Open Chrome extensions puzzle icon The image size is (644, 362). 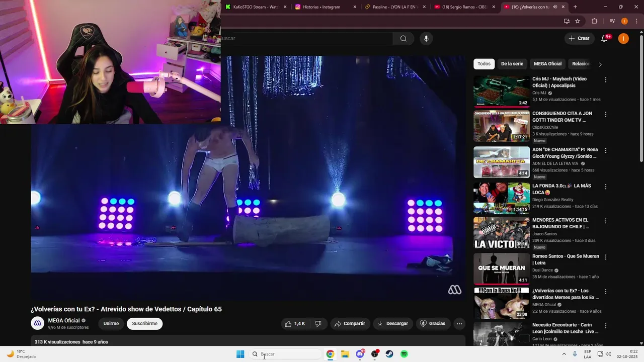(x=595, y=21)
